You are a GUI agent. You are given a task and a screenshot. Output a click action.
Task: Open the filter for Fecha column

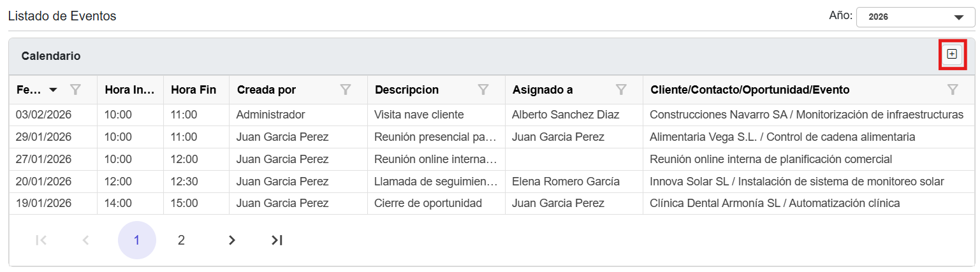click(75, 90)
